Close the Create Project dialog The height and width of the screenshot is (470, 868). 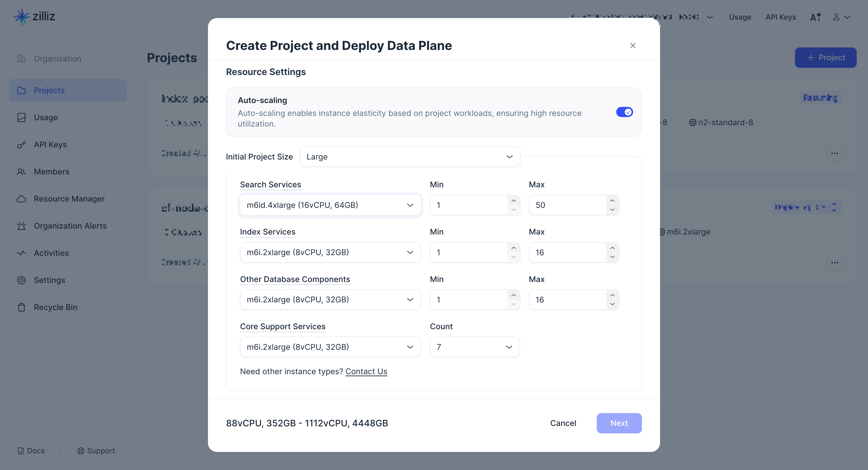(633, 45)
